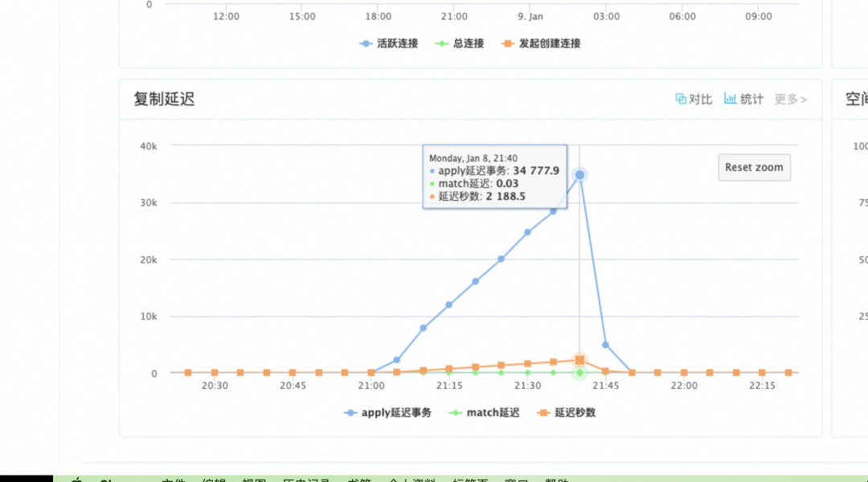This screenshot has height=482, width=868.
Task: Click the 统计 bar chart icon
Action: point(731,99)
